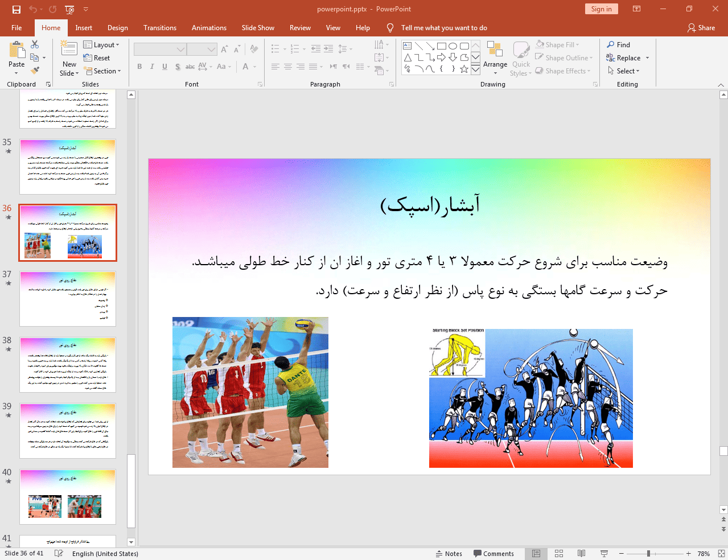Click the Find magnifier
The width and height of the screenshot is (728, 560).
point(618,44)
